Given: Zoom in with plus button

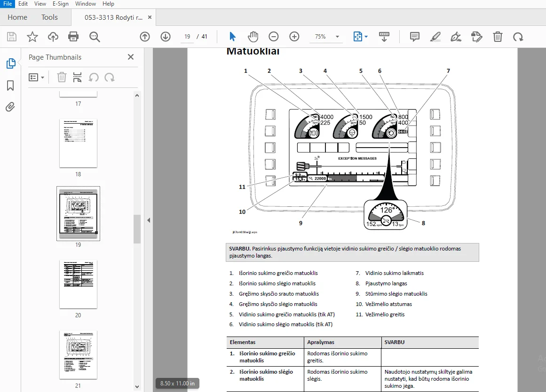Looking at the screenshot, I should click(x=294, y=37).
